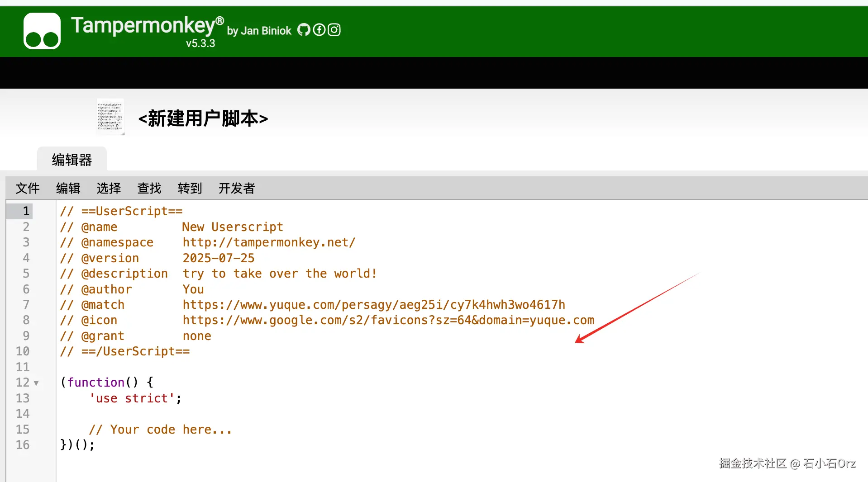The width and height of the screenshot is (868, 482).
Task: Click the @grant value 'none'
Action: click(197, 336)
